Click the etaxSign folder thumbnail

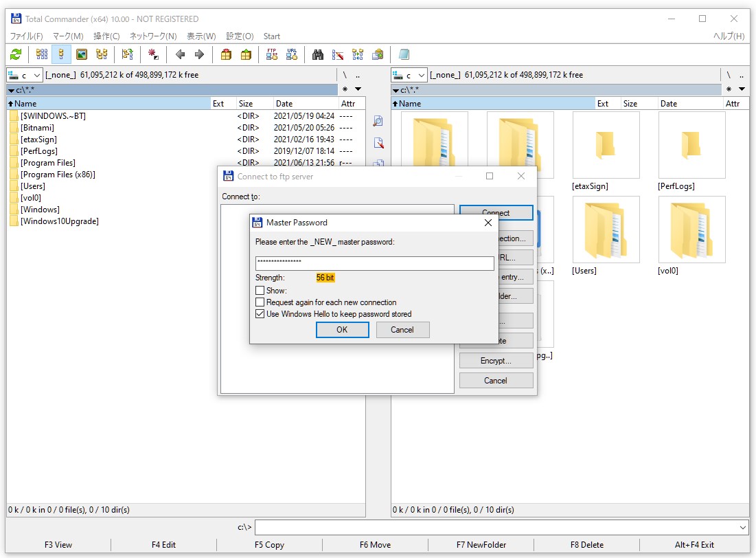(606, 145)
